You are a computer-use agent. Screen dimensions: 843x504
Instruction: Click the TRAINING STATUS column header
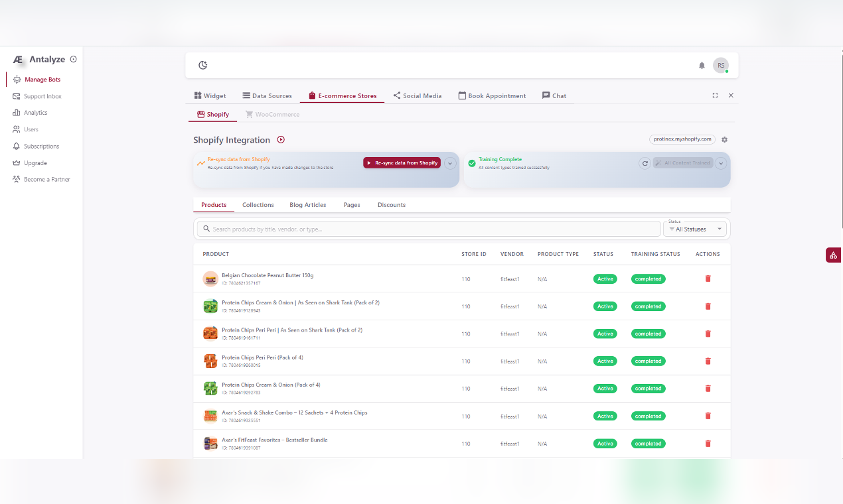[655, 254]
